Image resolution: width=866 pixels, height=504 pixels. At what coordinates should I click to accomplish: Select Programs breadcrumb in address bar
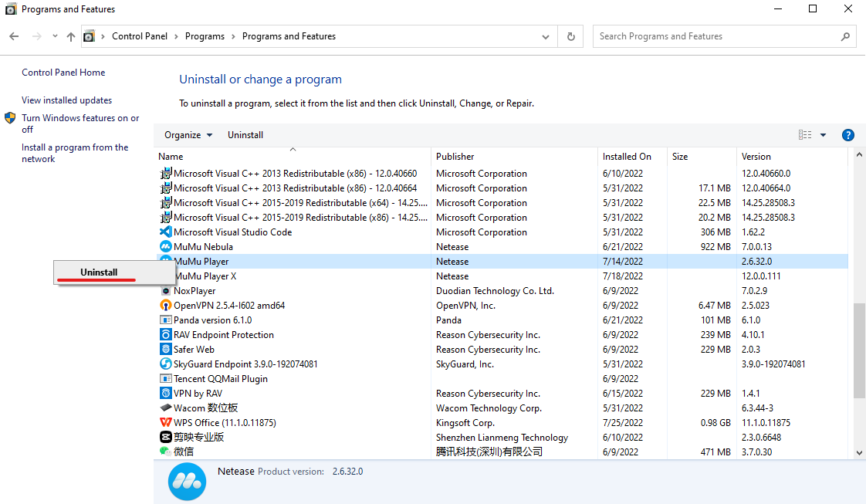(x=205, y=36)
